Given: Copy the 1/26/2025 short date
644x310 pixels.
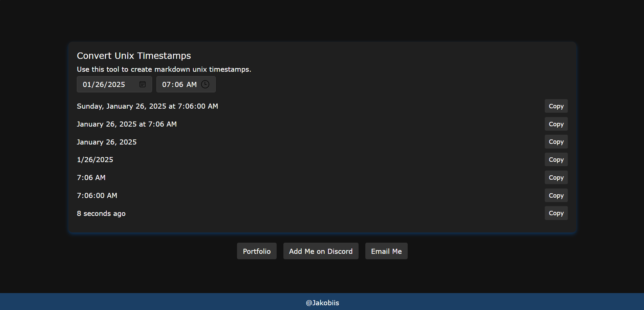Looking at the screenshot, I should pyautogui.click(x=556, y=159).
